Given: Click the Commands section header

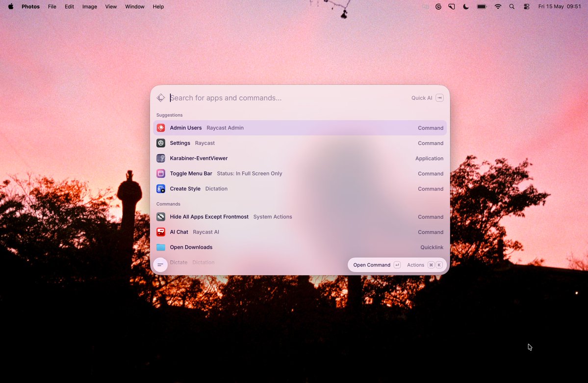Looking at the screenshot, I should click(168, 204).
